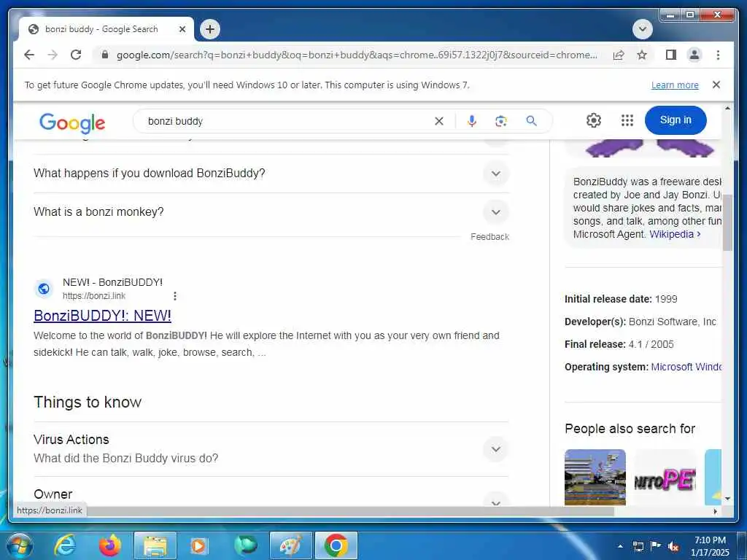
Task: Click the Developer(s) Bonzi Software text
Action: coord(640,322)
